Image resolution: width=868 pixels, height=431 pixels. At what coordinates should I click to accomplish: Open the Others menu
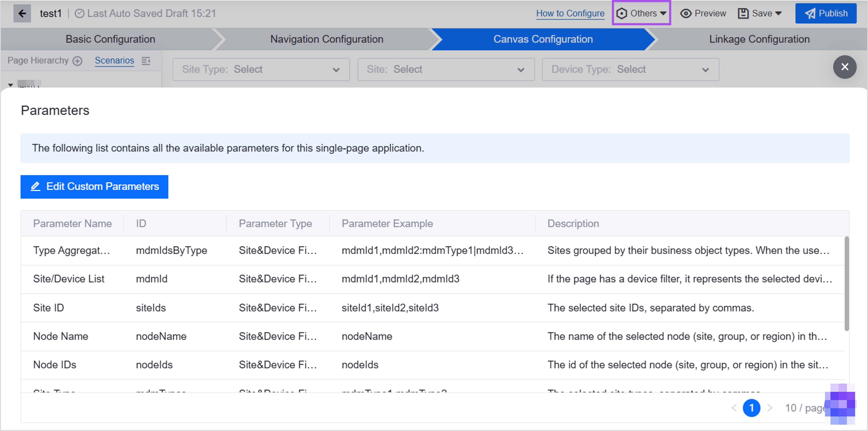[641, 13]
